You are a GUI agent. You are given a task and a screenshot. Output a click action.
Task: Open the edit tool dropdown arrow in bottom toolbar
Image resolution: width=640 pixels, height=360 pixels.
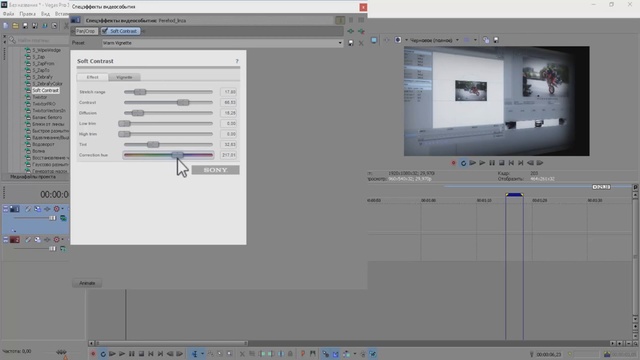click(x=202, y=354)
